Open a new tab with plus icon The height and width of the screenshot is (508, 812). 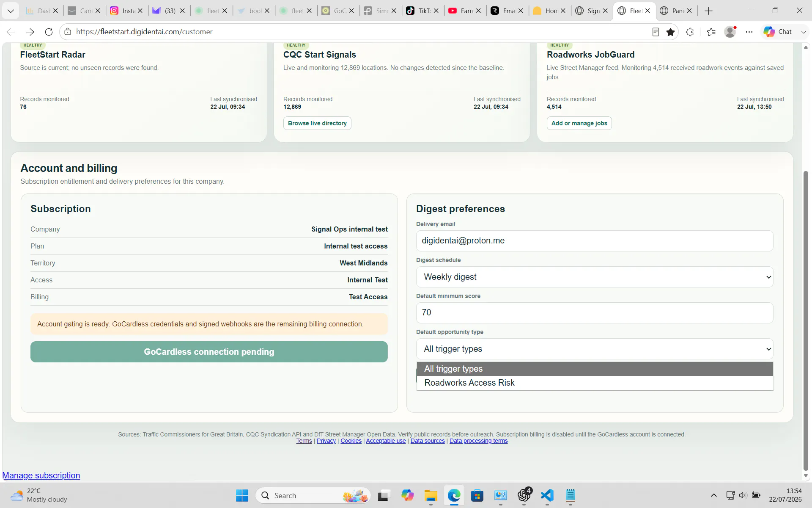[709, 11]
